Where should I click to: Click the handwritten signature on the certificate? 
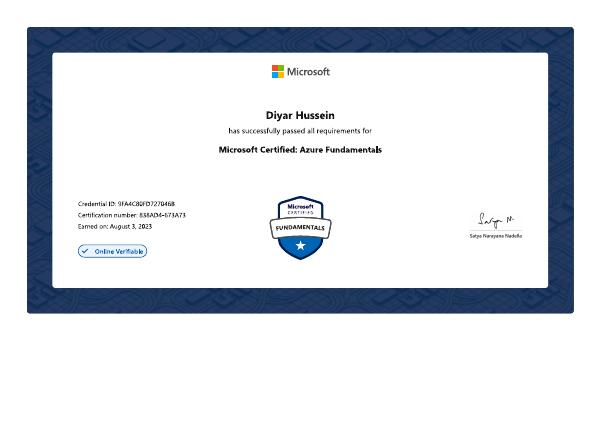pyautogui.click(x=496, y=220)
